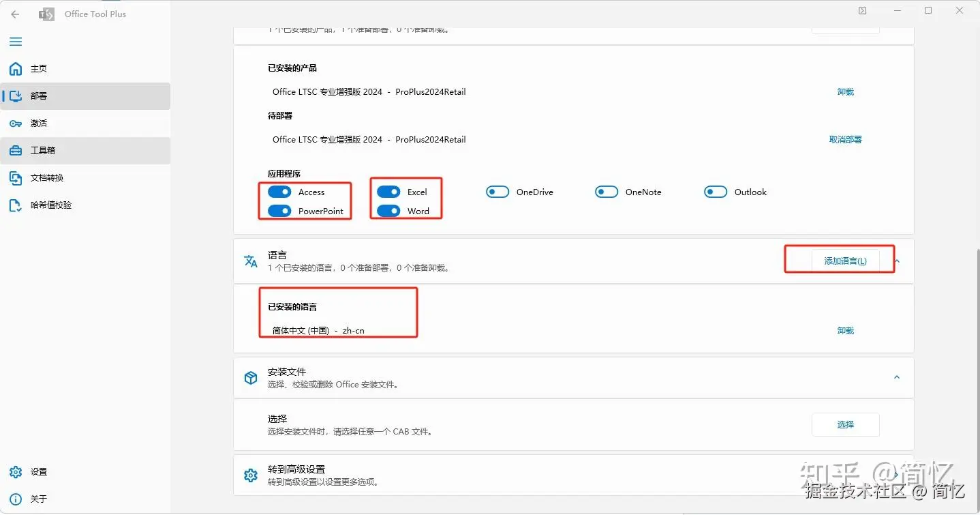Viewport: 980px width, 515px height.
Task: Turn off the Access toggle
Action: (x=279, y=192)
